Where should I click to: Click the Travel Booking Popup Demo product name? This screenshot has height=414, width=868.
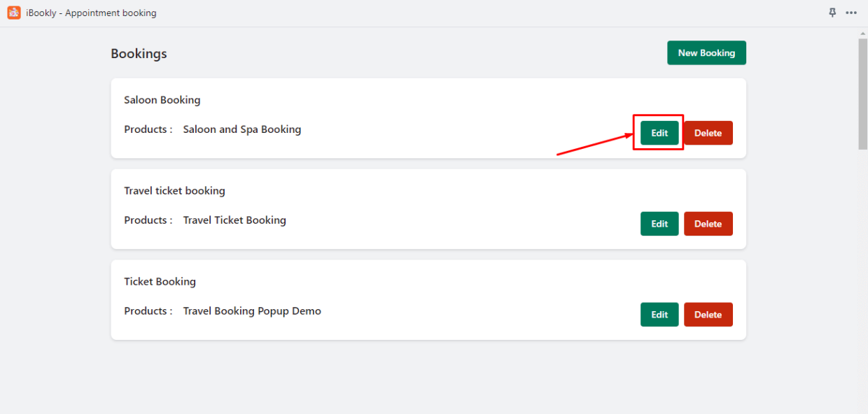click(252, 310)
